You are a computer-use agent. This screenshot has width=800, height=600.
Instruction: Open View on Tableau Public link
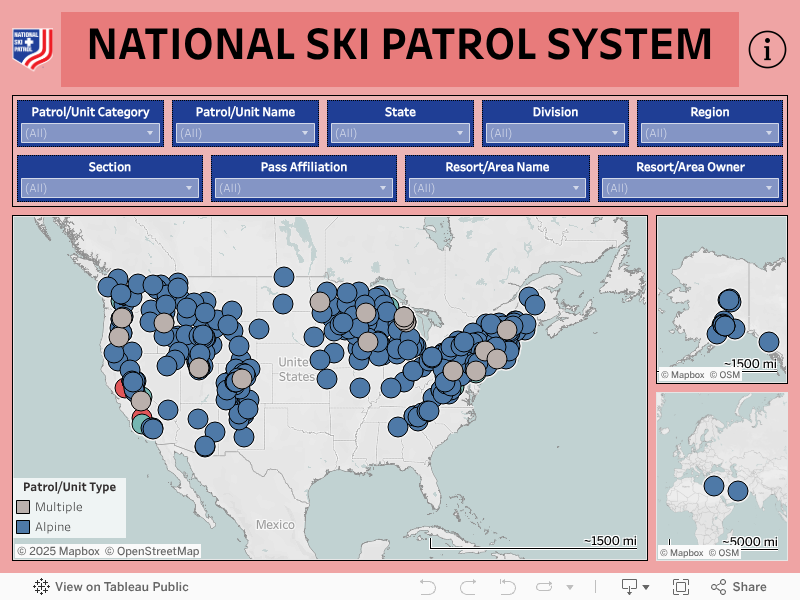(111, 587)
